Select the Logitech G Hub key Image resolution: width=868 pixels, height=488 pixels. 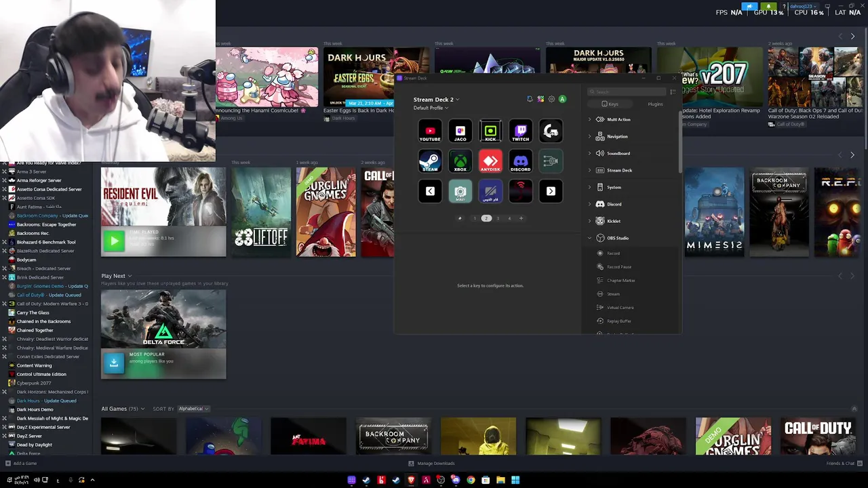click(x=551, y=131)
